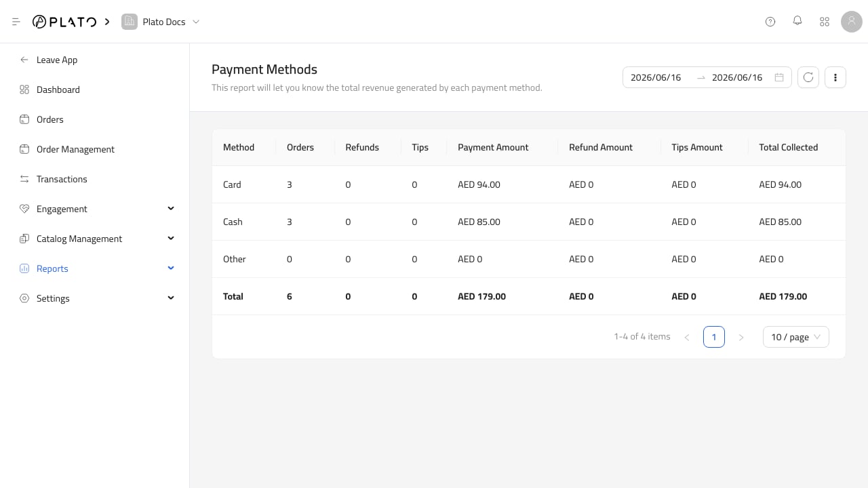Click breadcrumb arrow beside Plato logo
868x488 pixels.
point(107,22)
